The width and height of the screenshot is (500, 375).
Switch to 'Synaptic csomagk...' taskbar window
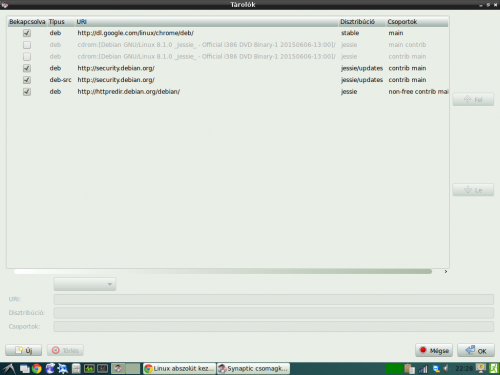253,369
